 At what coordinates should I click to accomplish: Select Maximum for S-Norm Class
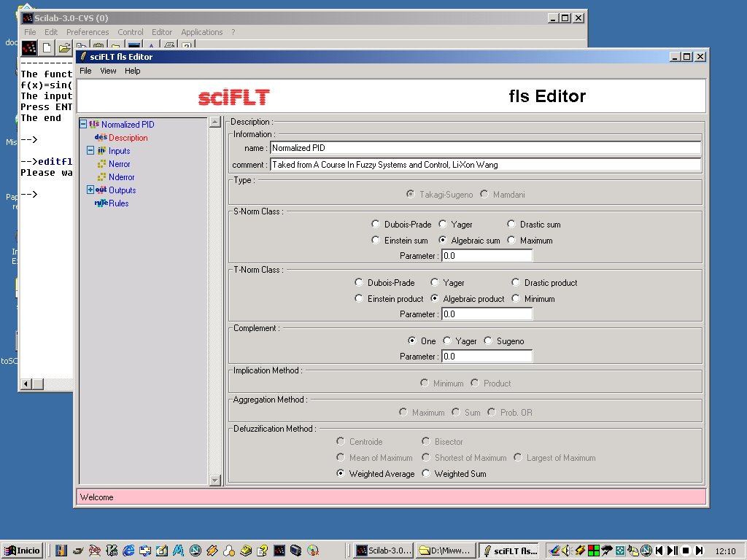(x=511, y=241)
